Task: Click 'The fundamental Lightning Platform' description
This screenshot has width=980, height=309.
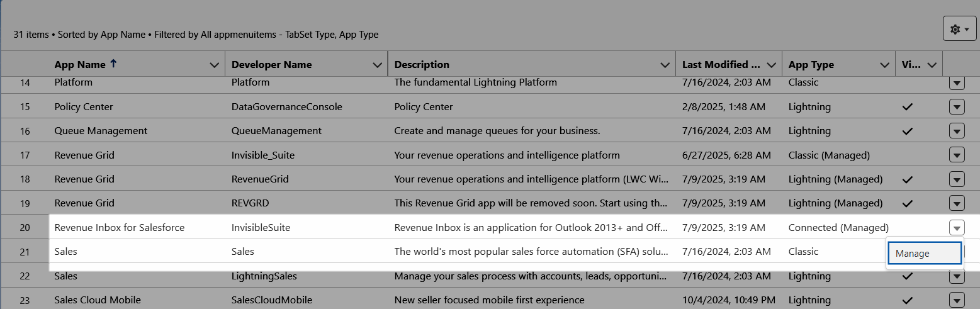Action: click(476, 82)
